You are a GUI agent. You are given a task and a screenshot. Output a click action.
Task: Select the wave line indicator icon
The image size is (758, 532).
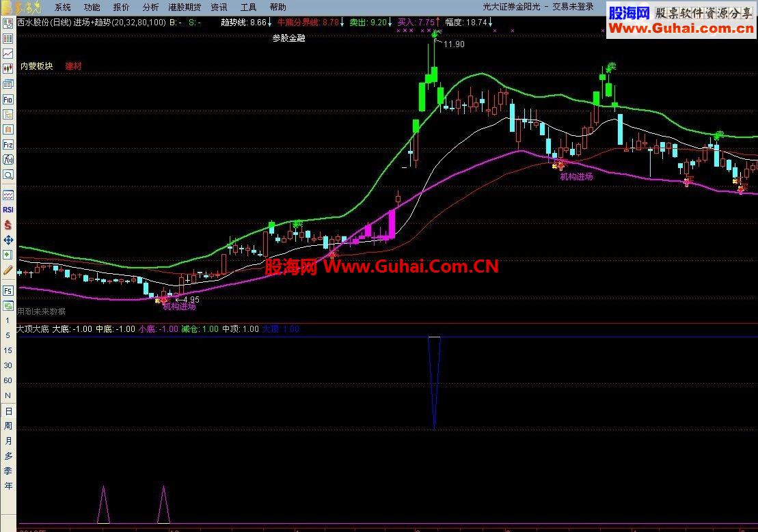[8, 195]
